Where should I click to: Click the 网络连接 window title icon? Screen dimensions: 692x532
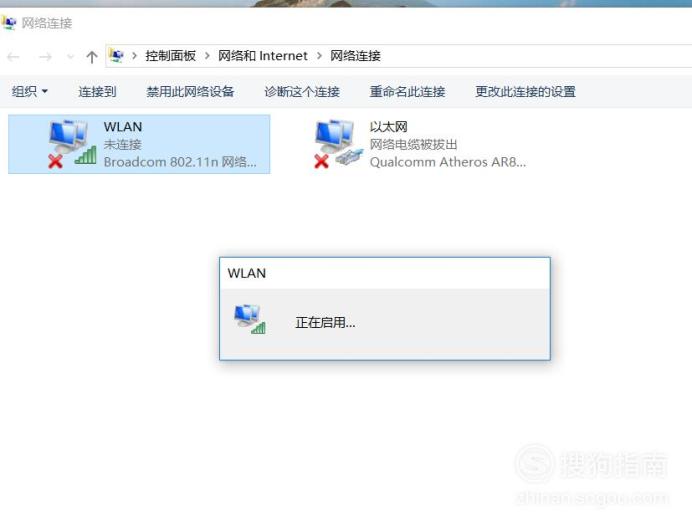8,23
